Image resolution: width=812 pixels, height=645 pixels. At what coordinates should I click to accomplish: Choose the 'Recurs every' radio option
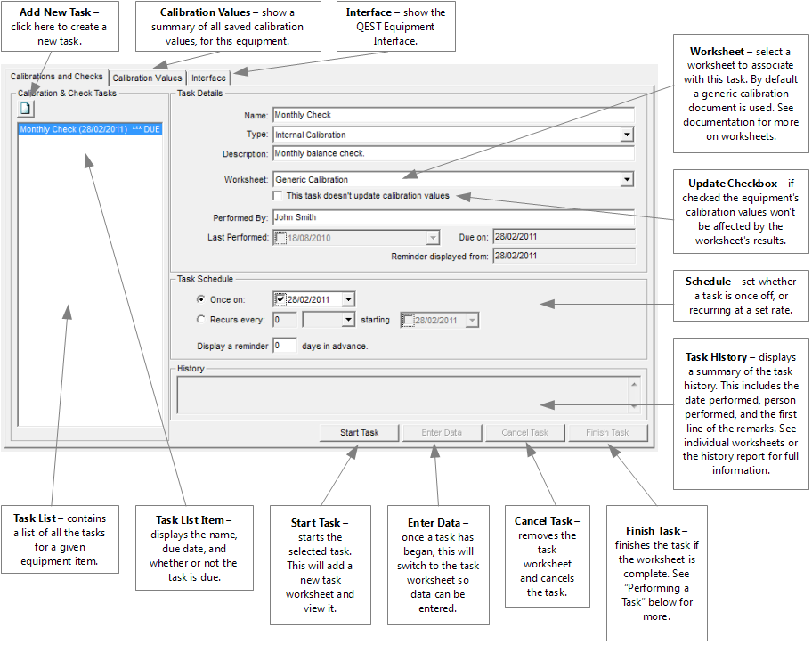200,319
